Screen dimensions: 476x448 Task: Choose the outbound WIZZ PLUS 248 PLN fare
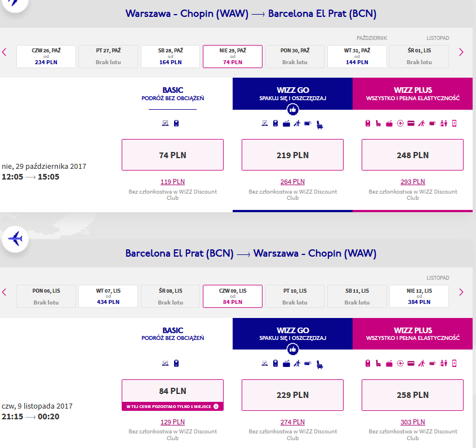pyautogui.click(x=412, y=155)
